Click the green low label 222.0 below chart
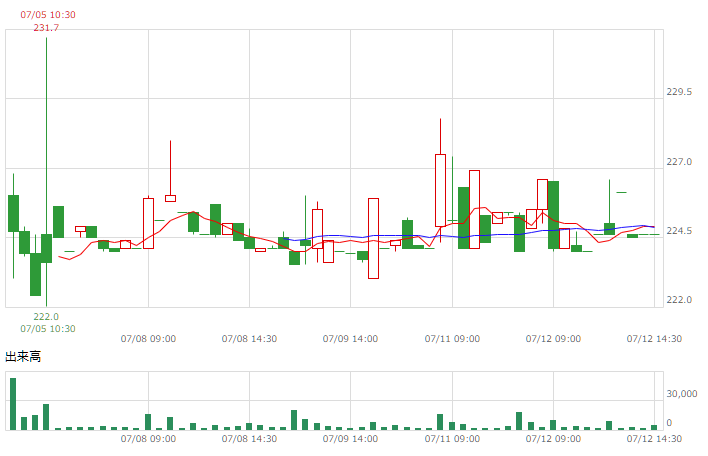 point(46,316)
